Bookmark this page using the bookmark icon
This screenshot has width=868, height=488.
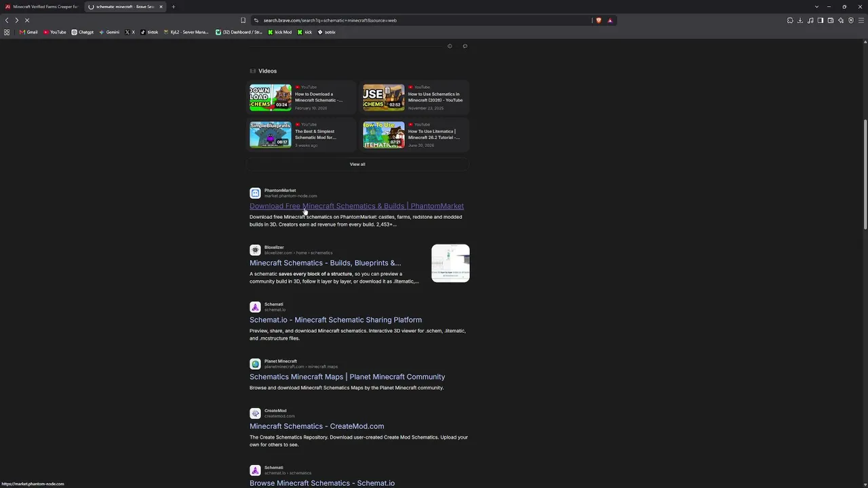243,20
